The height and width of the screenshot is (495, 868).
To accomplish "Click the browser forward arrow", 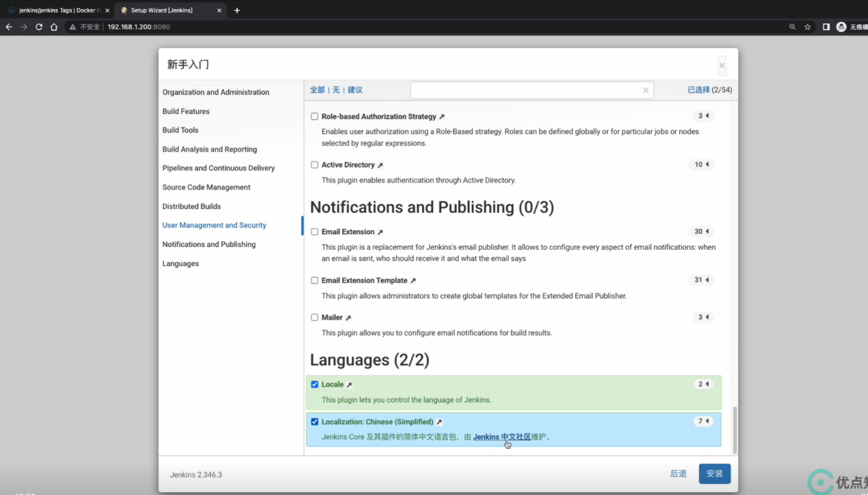I will pyautogui.click(x=24, y=27).
